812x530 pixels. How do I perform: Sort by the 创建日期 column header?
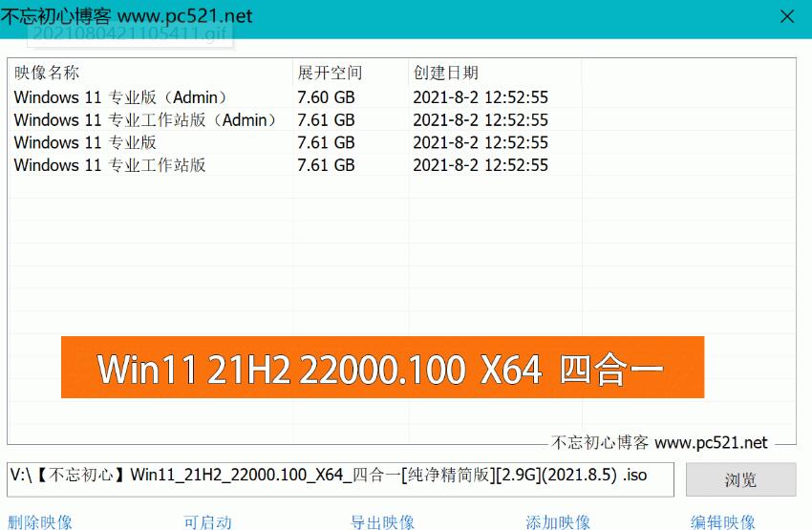pyautogui.click(x=495, y=73)
